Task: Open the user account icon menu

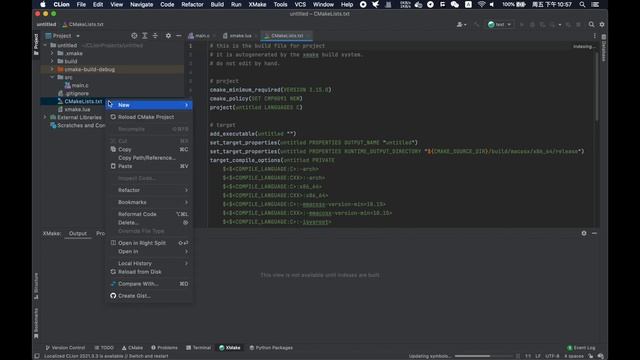Action: pyautogui.click(x=461, y=24)
